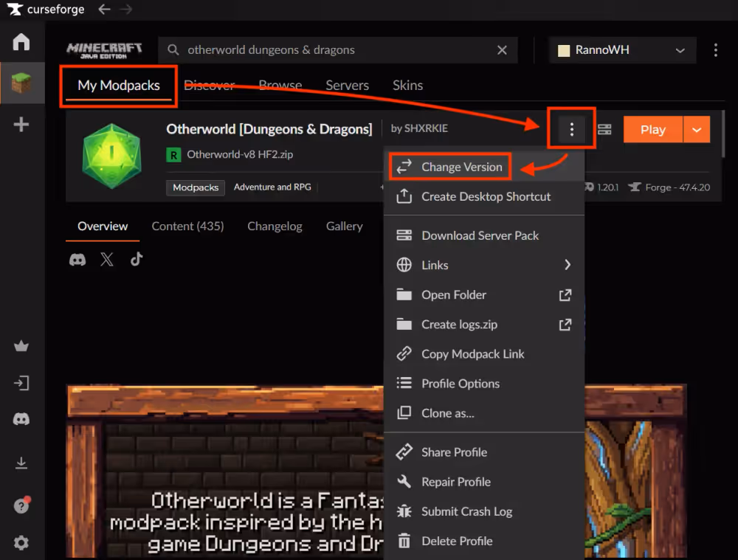The width and height of the screenshot is (738, 560).
Task: Select the Overview tab
Action: pos(103,227)
